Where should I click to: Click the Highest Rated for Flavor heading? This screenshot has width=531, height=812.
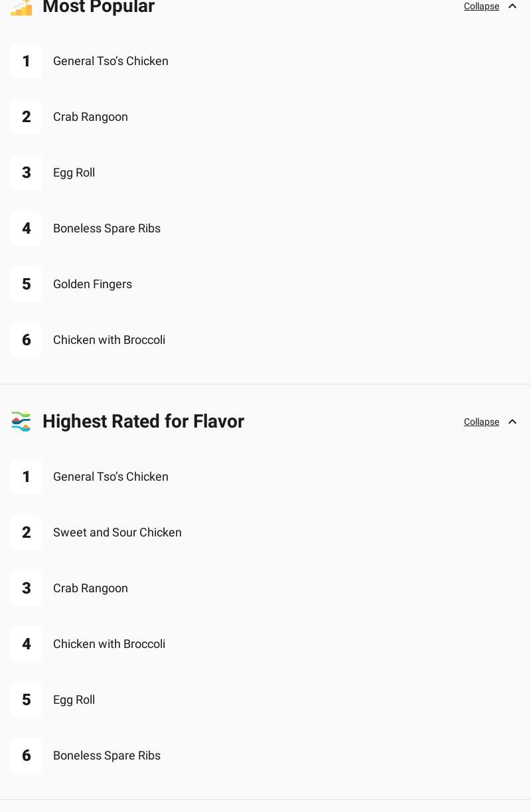tap(143, 422)
